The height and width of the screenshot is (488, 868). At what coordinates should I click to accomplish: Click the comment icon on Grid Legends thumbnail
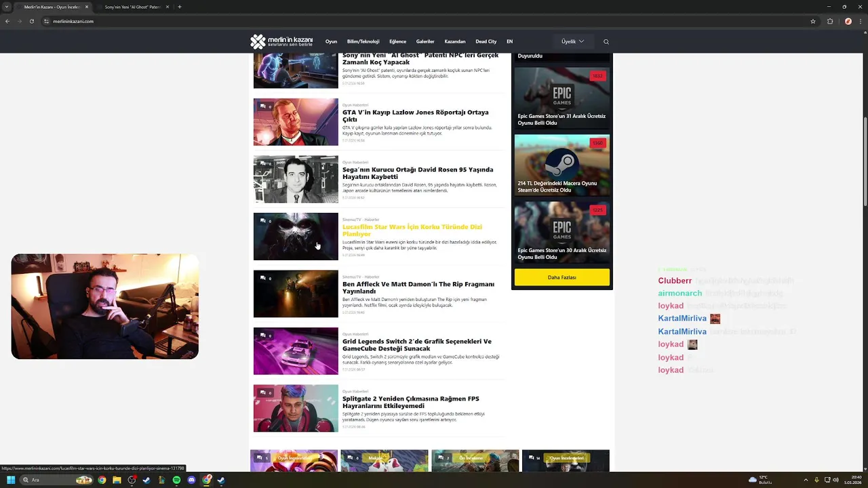pos(262,335)
